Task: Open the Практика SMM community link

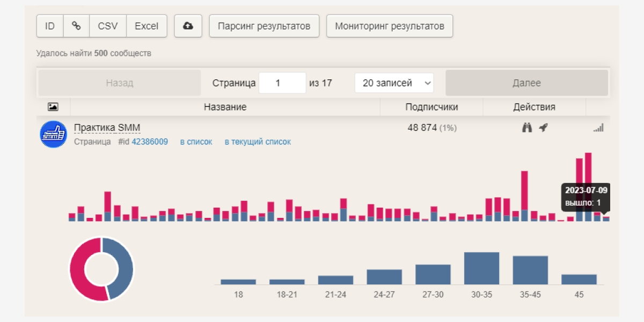Action: [107, 128]
